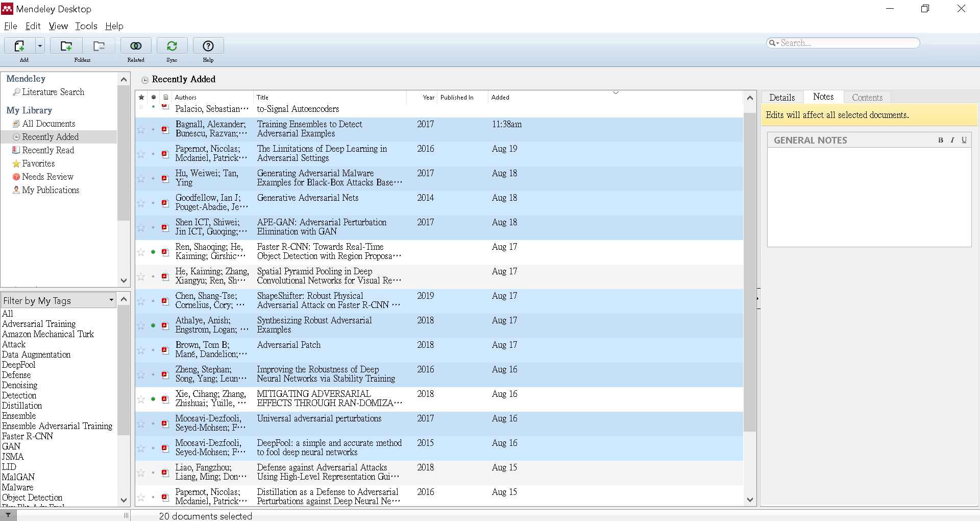The height and width of the screenshot is (521, 980).
Task: Star the Papernot Limitations of Deep Learning paper
Action: coord(141,154)
